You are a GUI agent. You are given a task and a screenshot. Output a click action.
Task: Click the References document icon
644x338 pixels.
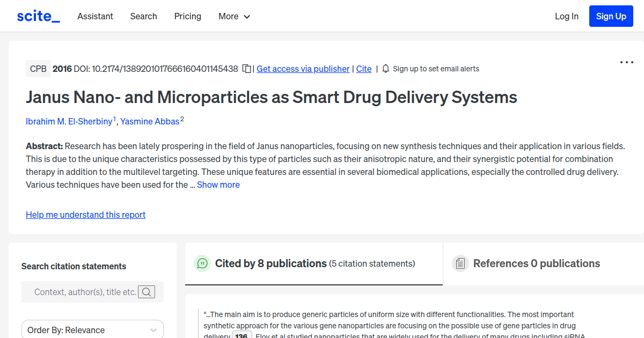tap(460, 263)
